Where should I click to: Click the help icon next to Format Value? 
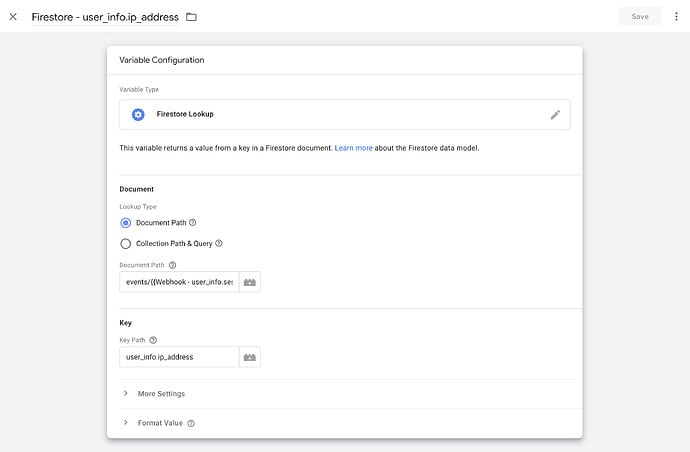point(191,423)
